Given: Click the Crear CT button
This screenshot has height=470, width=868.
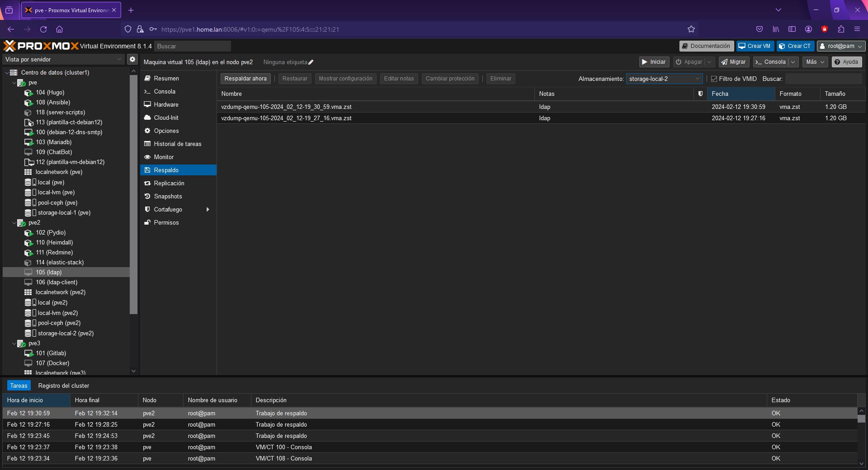Looking at the screenshot, I should 795,46.
